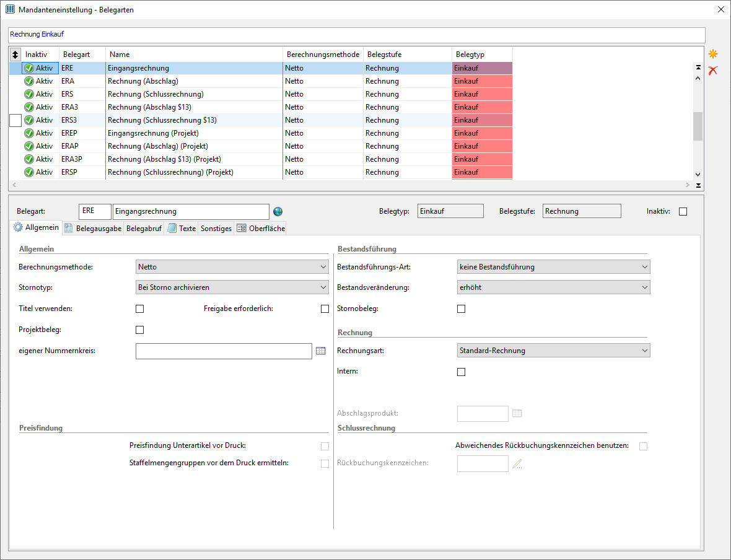Sort by the Belegtyp column header
This screenshot has height=560, width=731.
pyautogui.click(x=482, y=55)
